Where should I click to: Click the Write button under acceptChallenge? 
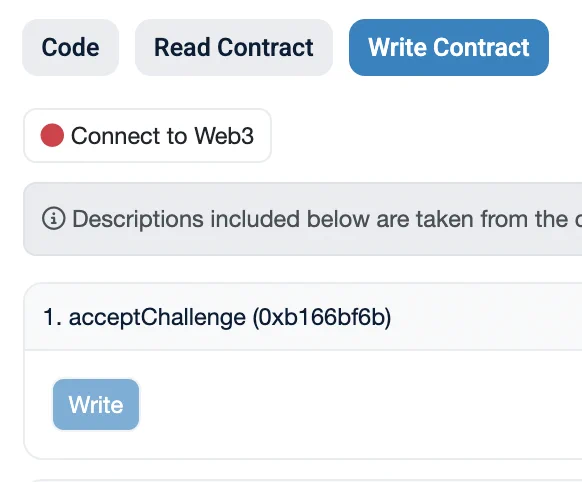[96, 404]
